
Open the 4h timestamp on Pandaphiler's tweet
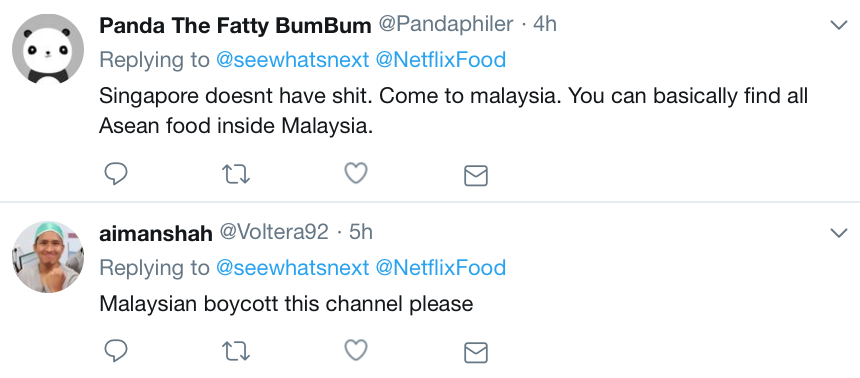coord(545,25)
